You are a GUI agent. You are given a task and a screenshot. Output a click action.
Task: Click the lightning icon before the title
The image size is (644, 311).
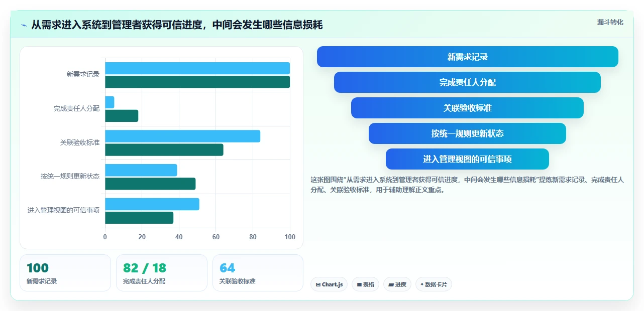(x=24, y=25)
